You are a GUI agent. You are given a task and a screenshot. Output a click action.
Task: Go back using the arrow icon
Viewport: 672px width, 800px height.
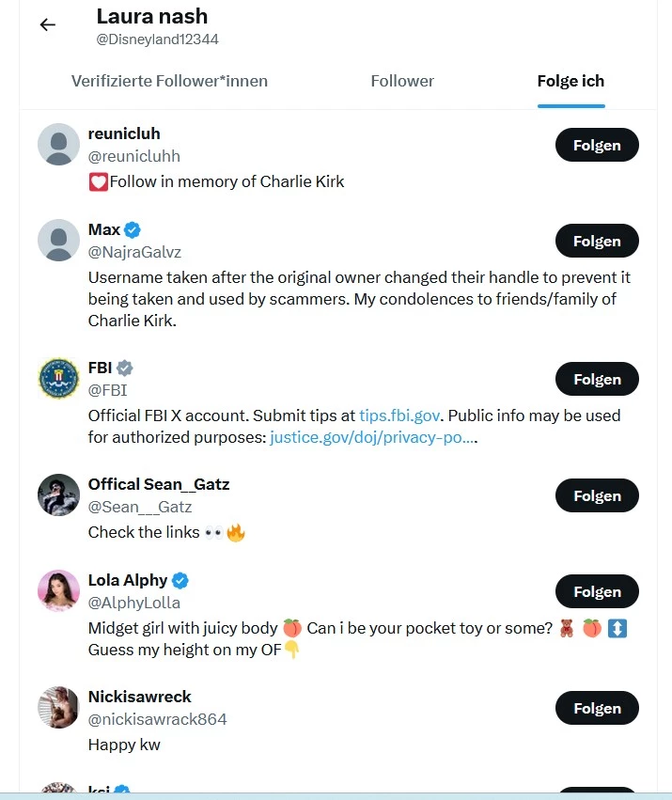pyautogui.click(x=47, y=24)
